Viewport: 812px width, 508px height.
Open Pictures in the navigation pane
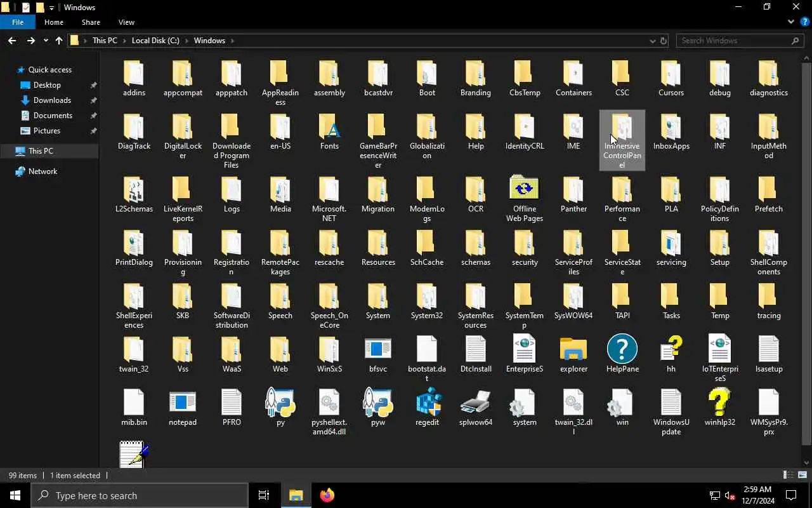tap(47, 131)
